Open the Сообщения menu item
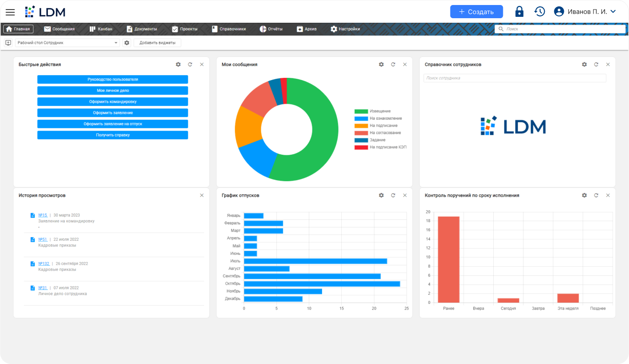 point(59,29)
